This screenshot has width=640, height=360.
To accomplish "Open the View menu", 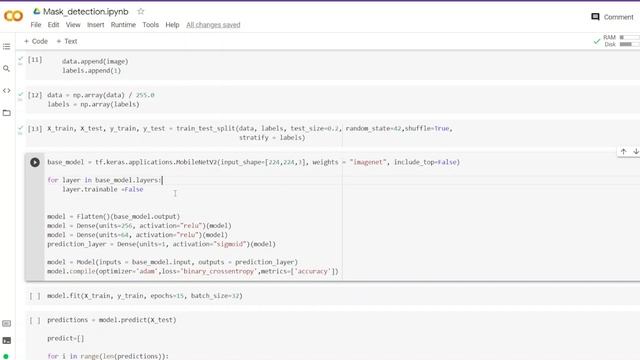I will pyautogui.click(x=73, y=25).
